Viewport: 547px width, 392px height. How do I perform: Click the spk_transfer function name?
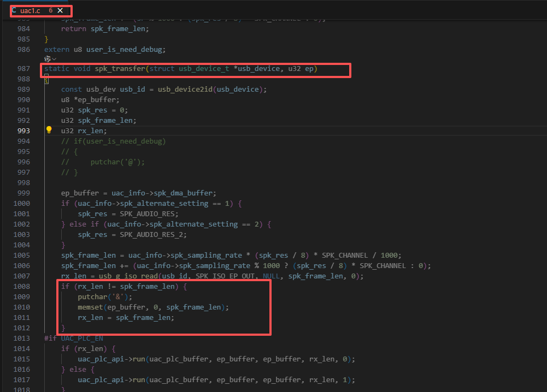(x=120, y=69)
